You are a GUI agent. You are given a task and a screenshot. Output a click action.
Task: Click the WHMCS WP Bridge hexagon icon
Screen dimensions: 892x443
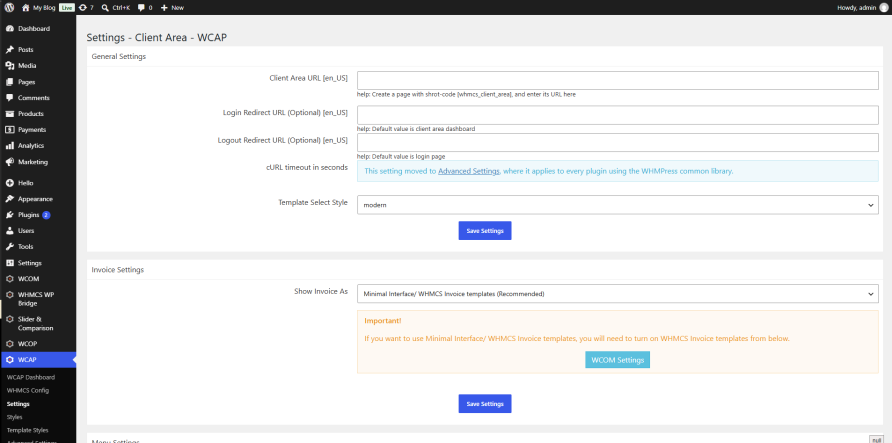click(x=10, y=295)
